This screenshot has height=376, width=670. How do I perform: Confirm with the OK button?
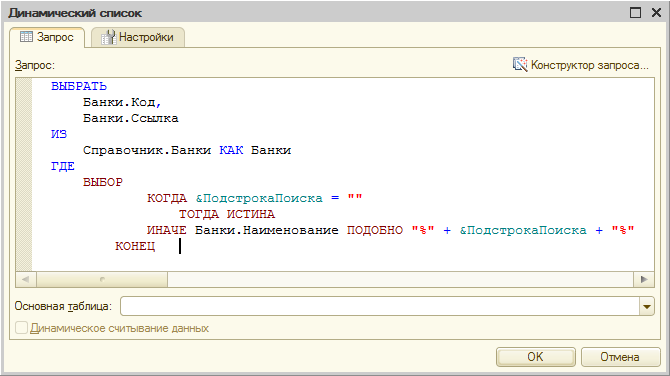point(535,356)
